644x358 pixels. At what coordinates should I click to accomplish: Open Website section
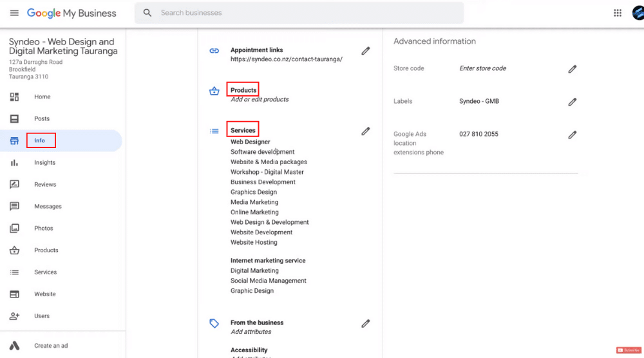point(45,294)
